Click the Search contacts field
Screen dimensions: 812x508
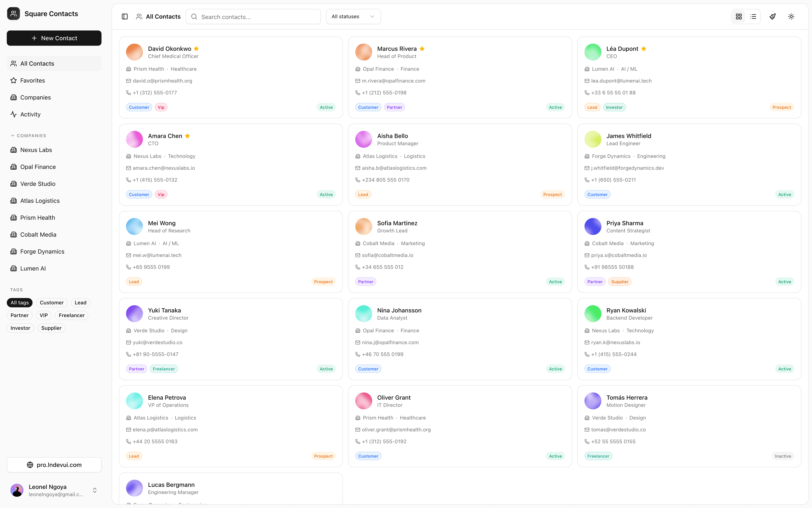click(253, 17)
